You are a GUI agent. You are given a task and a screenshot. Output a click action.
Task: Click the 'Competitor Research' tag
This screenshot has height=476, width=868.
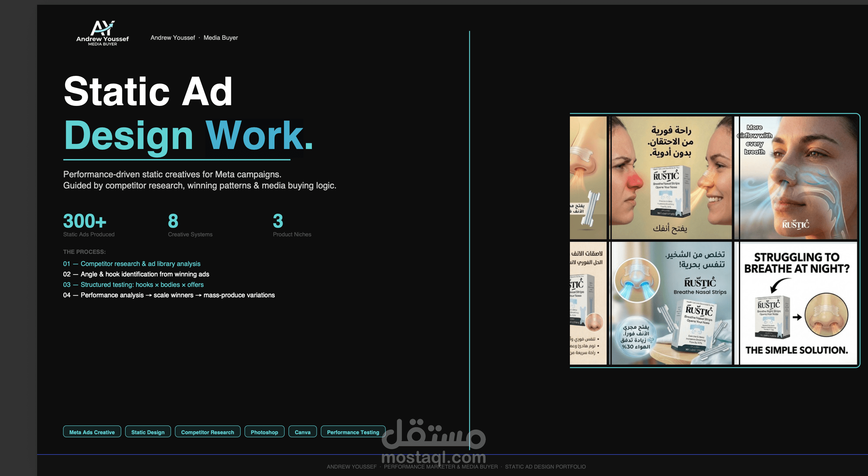(x=208, y=432)
